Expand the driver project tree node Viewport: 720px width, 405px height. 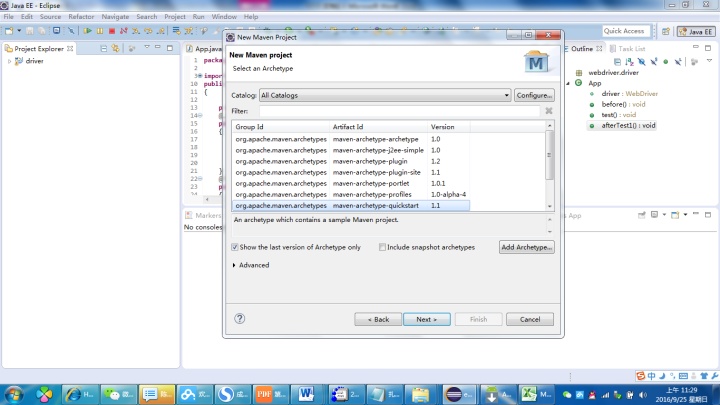(9, 61)
